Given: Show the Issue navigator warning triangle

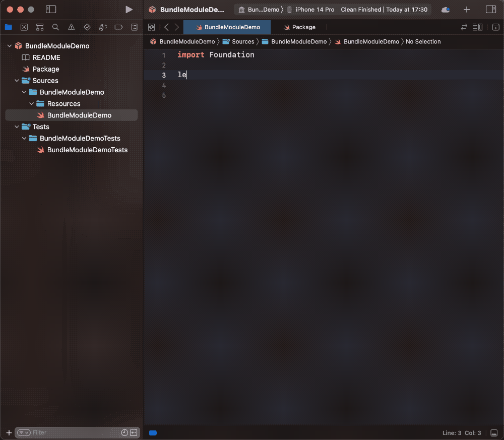Looking at the screenshot, I should pyautogui.click(x=71, y=27).
